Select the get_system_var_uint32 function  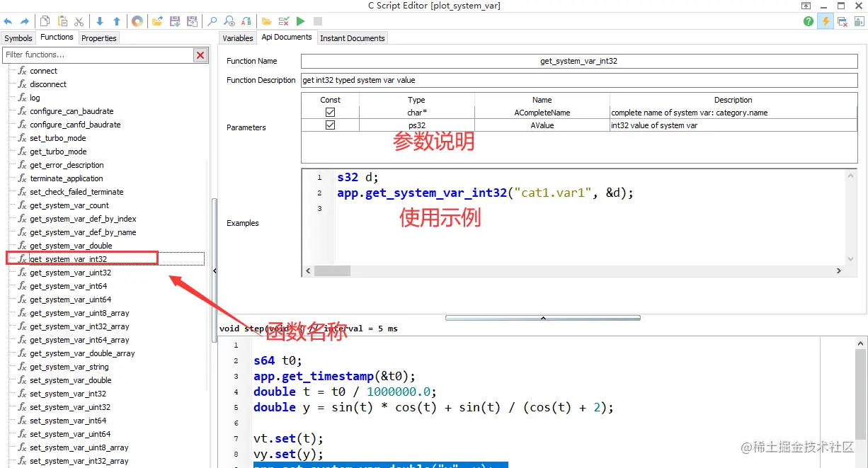70,273
